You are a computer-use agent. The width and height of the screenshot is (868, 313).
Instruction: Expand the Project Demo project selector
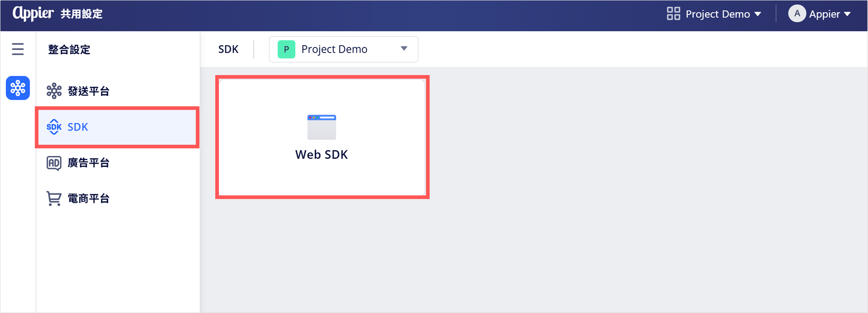pyautogui.click(x=343, y=49)
